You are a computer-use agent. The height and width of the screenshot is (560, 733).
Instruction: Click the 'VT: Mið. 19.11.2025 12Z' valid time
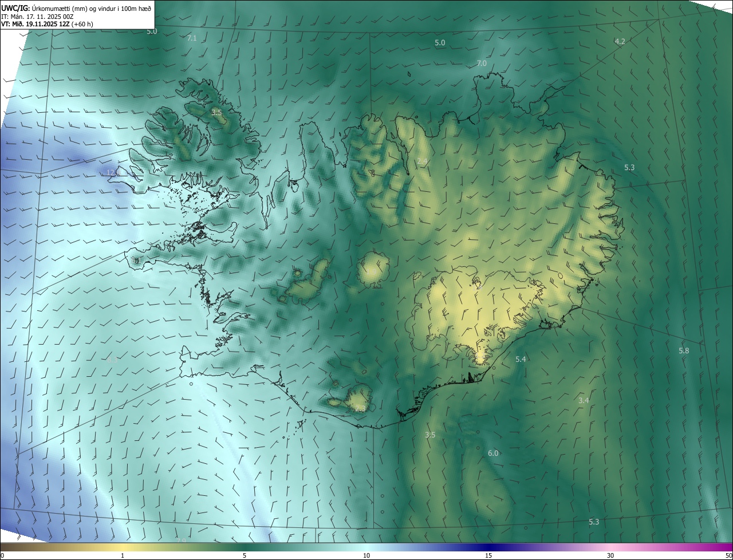(34, 24)
